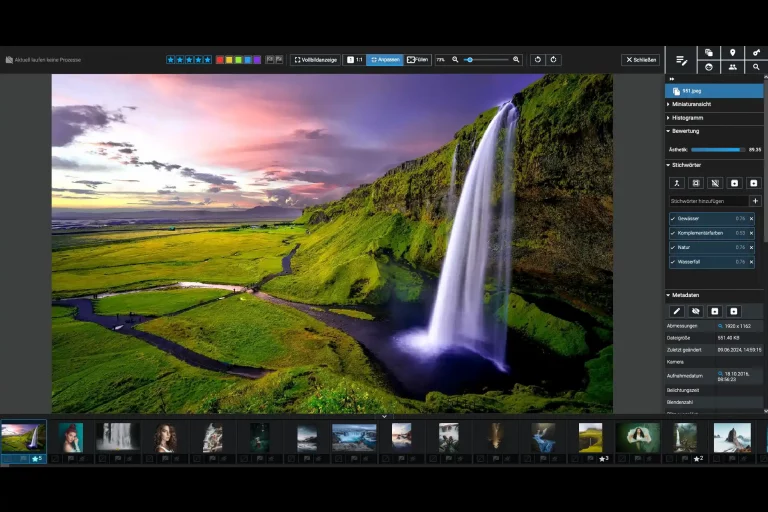
Task: Open the people panel icon
Action: tap(733, 67)
